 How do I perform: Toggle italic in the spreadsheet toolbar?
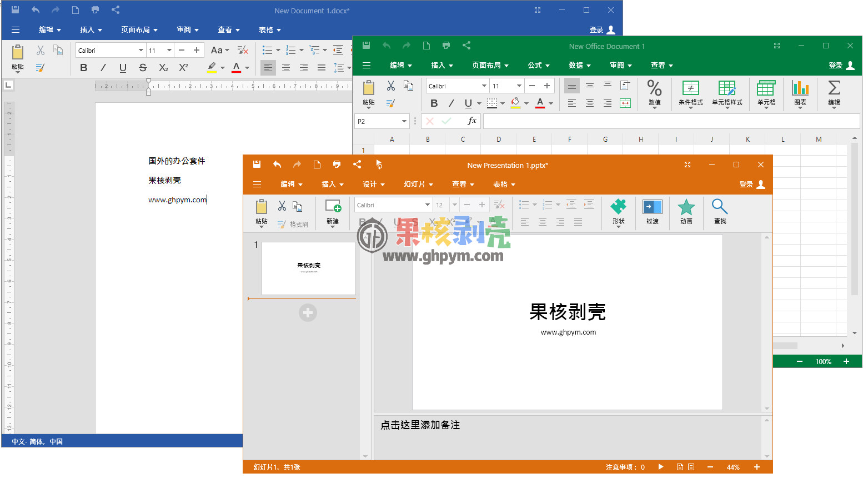[451, 103]
